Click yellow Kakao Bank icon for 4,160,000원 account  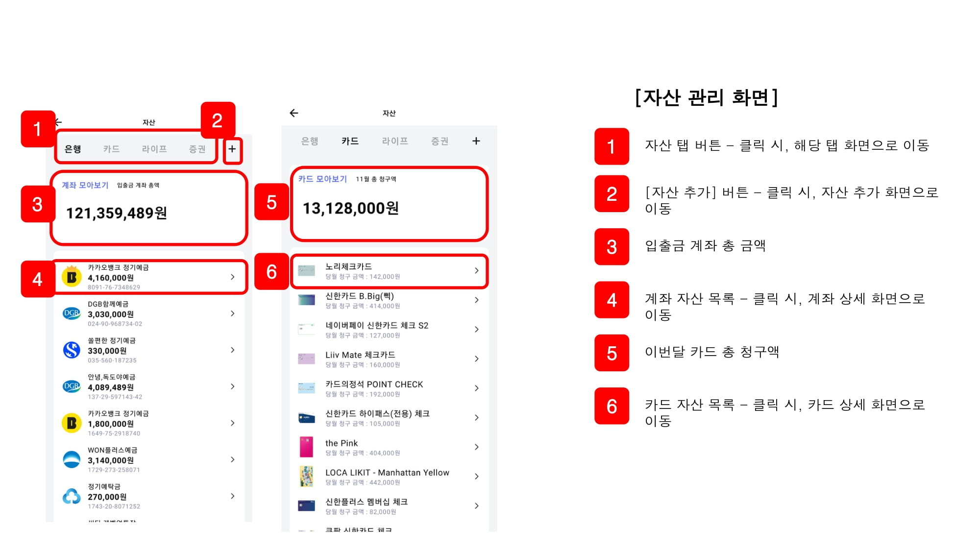point(72,277)
